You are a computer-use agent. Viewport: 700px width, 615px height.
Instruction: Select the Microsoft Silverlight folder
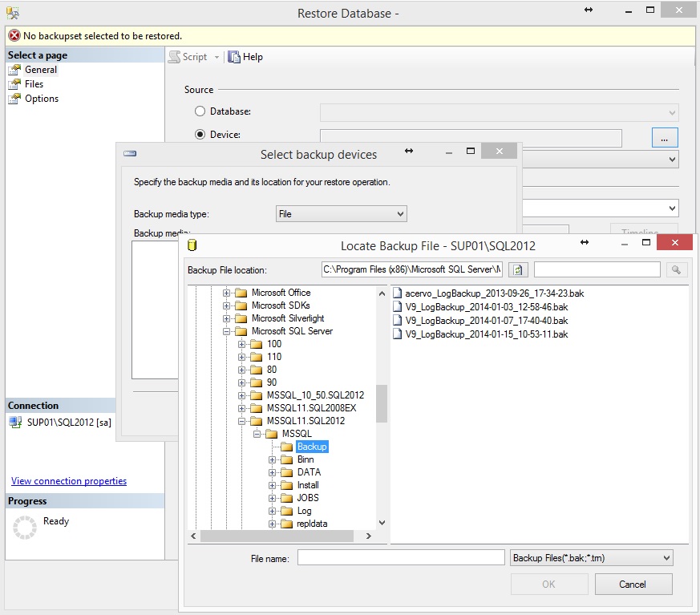click(288, 318)
